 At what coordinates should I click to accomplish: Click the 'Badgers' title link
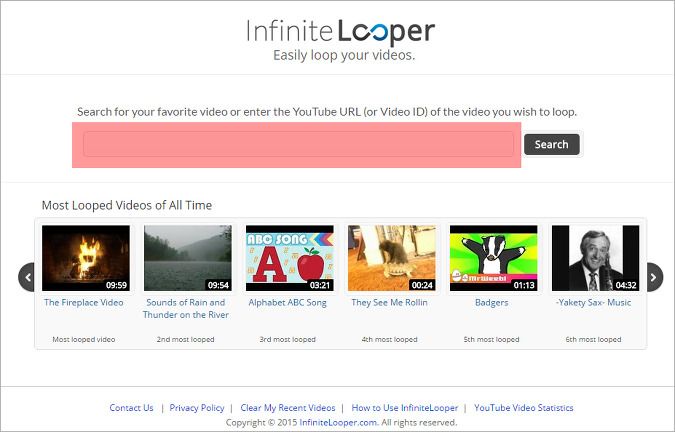(x=492, y=302)
